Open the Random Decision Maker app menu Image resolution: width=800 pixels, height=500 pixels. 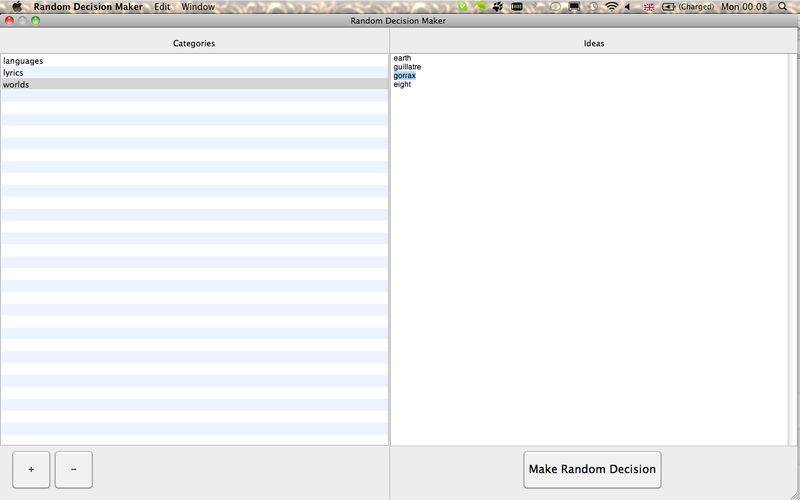tap(88, 7)
